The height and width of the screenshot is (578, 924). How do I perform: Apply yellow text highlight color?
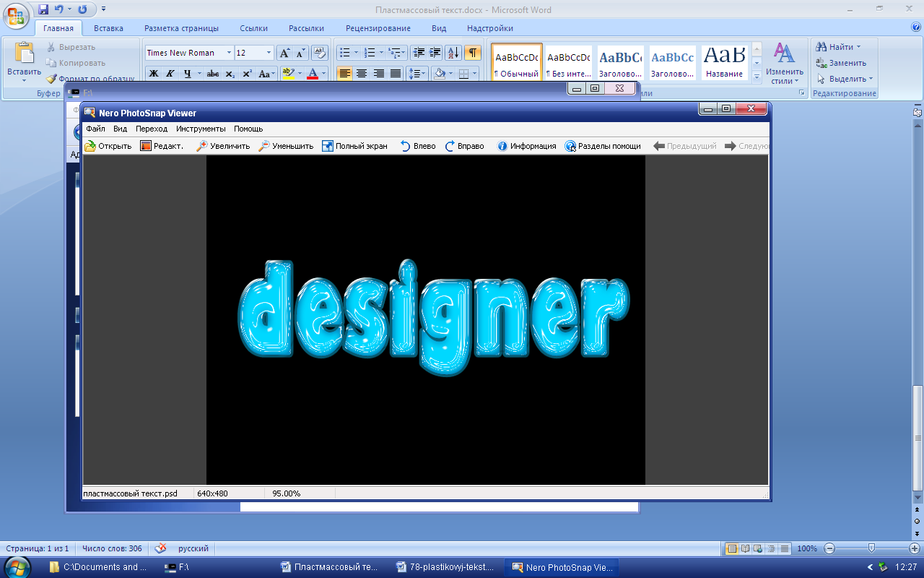click(x=288, y=74)
